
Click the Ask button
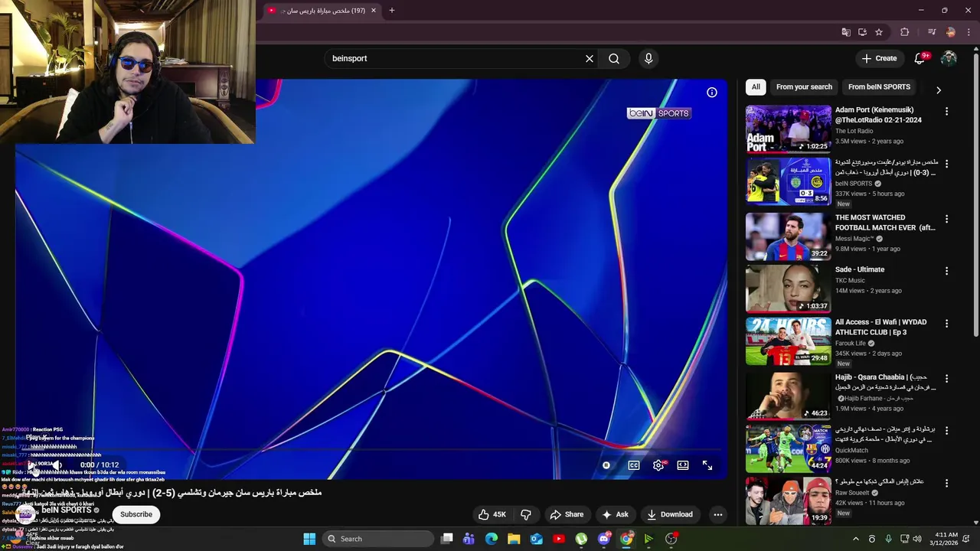pyautogui.click(x=616, y=514)
